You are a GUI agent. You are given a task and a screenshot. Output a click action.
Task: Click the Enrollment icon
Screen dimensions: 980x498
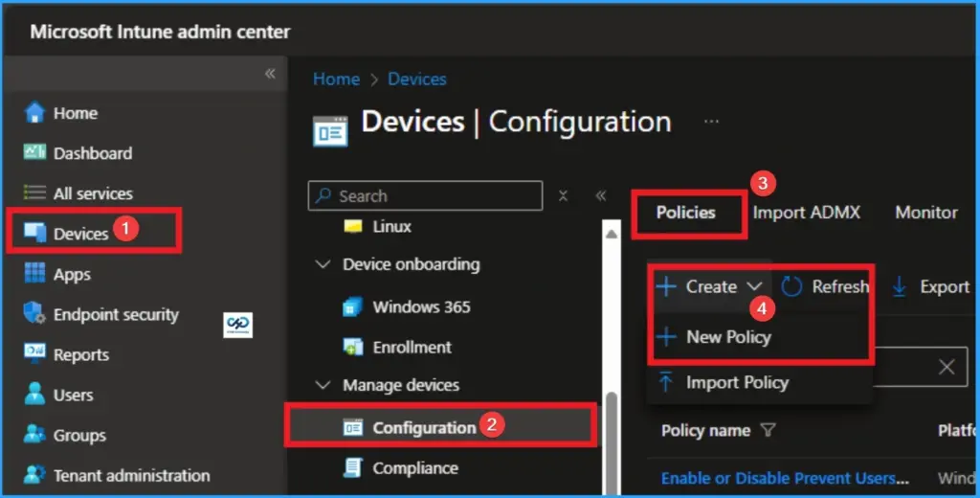353,347
